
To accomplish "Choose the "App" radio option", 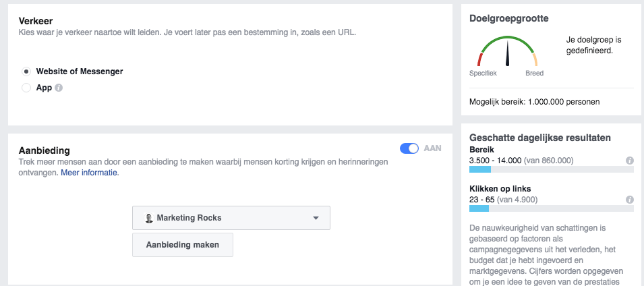I will pyautogui.click(x=26, y=88).
